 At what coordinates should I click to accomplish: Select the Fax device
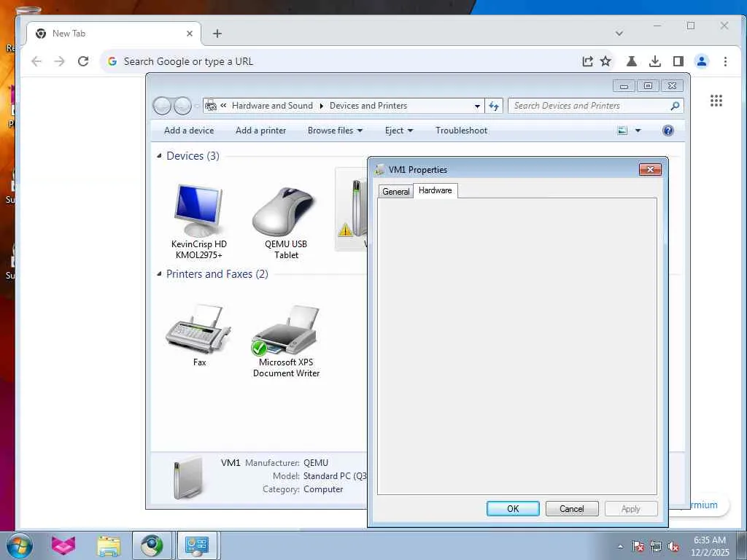(199, 335)
